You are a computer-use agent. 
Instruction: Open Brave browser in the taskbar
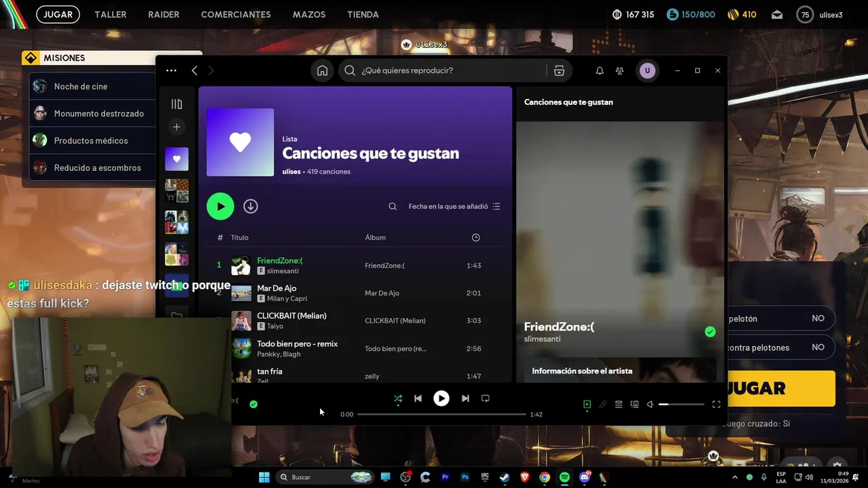[x=524, y=477]
